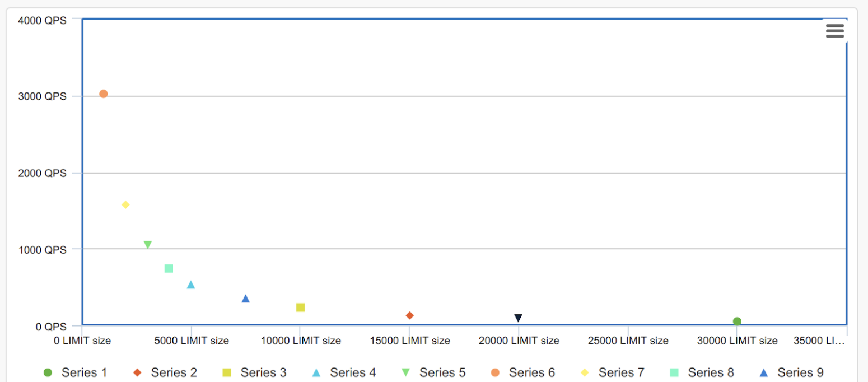This screenshot has width=868, height=382.
Task: Click the red-orange diamond data point
Action: click(x=410, y=316)
